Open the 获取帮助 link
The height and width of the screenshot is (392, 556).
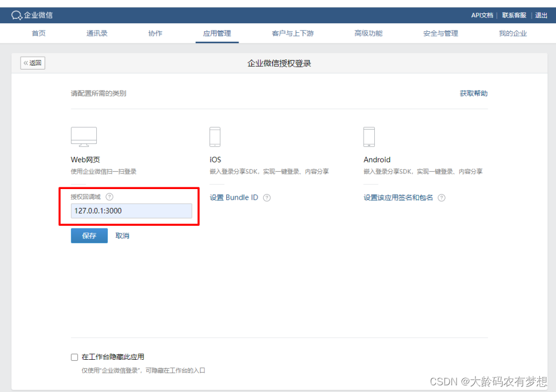[x=474, y=93]
